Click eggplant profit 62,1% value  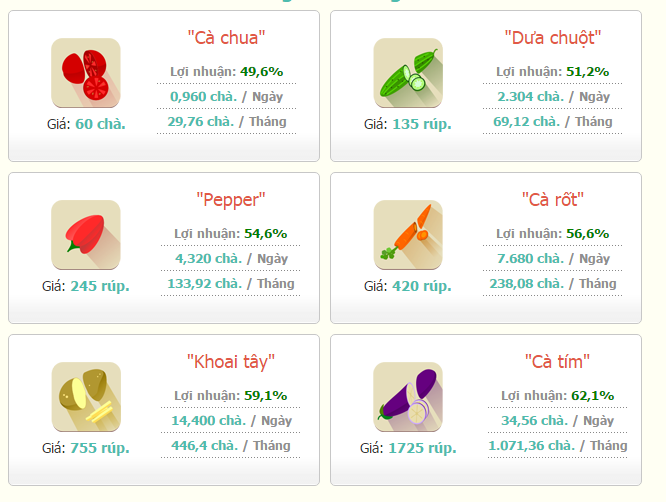point(593,396)
